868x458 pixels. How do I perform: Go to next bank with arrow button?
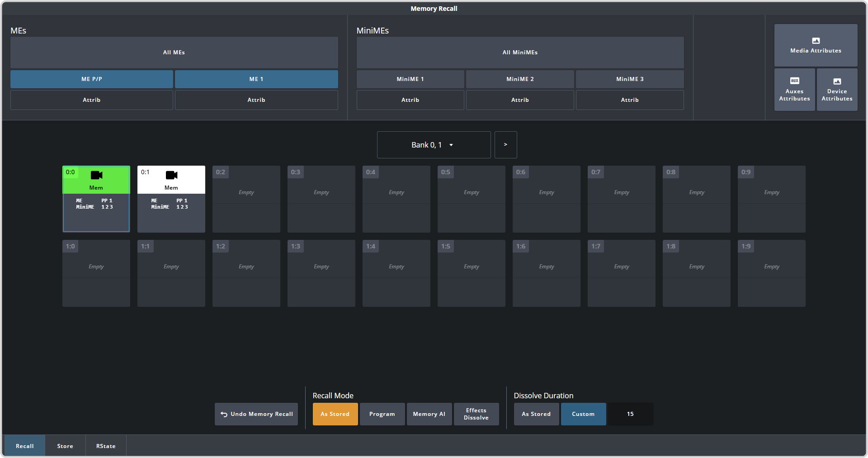[x=505, y=145]
